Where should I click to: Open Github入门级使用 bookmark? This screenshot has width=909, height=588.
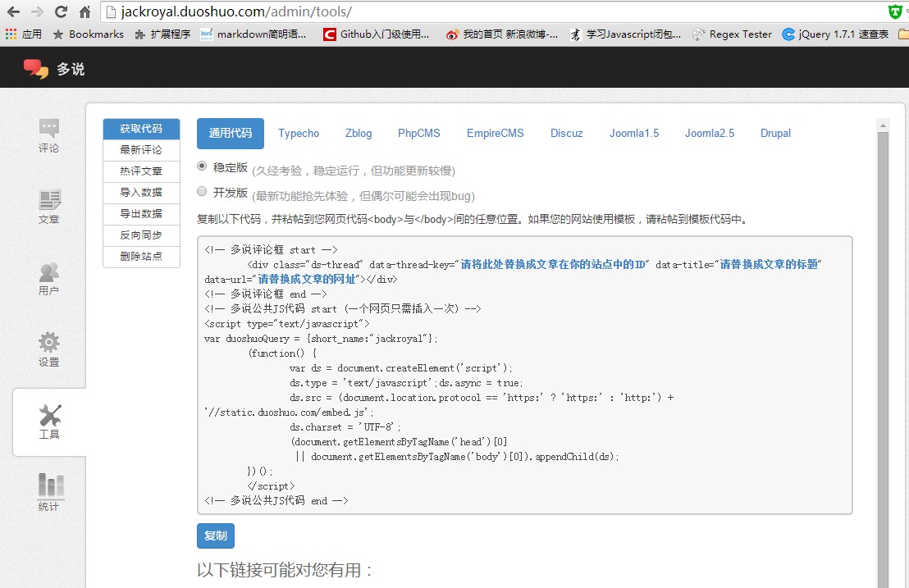(x=377, y=34)
